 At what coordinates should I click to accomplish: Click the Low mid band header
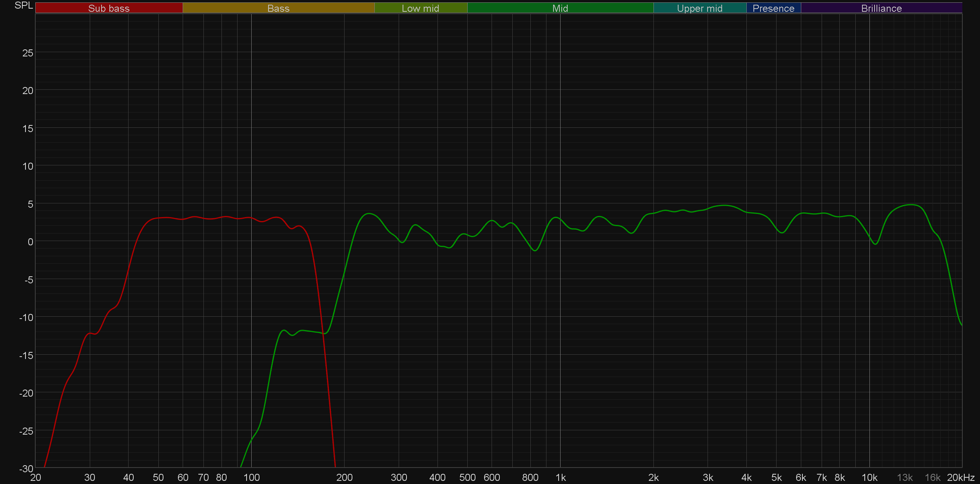420,8
